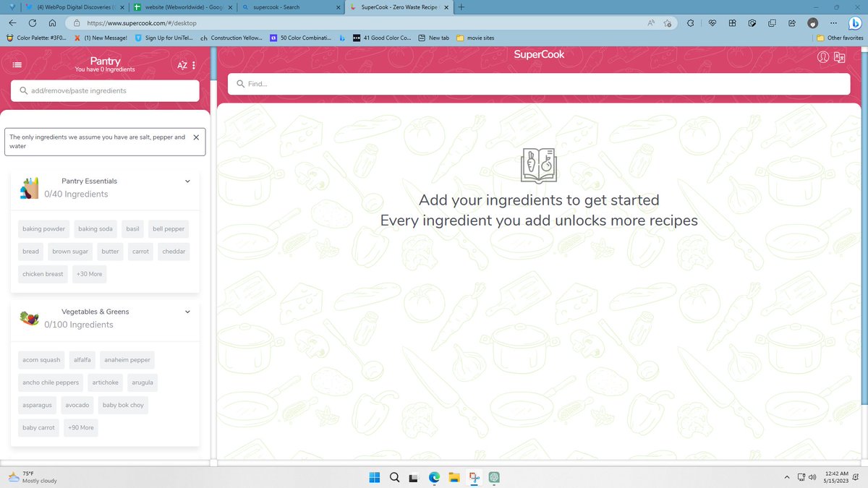Screen dimensions: 868x488
Task: Open the weather widget showing 75°F
Action: pos(33,476)
